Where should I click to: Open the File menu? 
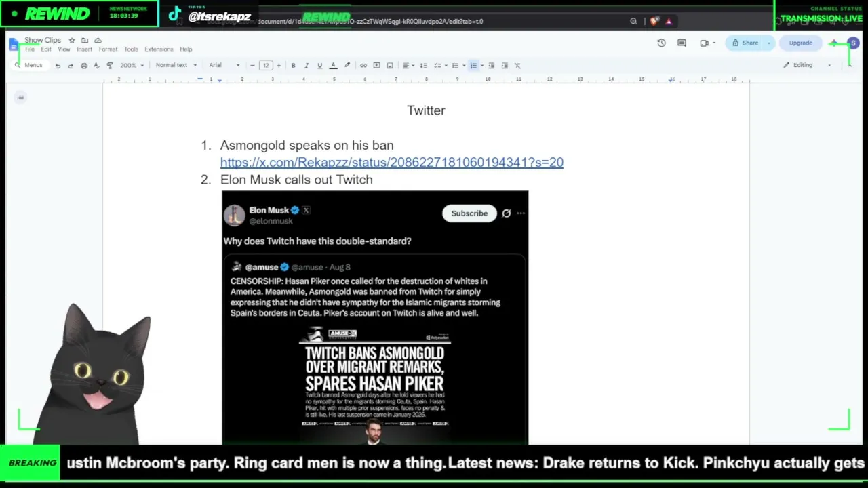(x=30, y=49)
